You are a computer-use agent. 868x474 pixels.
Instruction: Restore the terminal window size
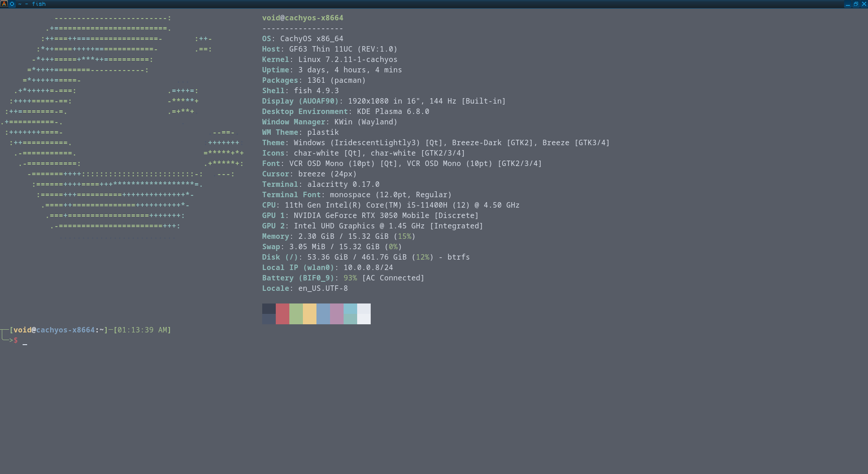(x=856, y=4)
